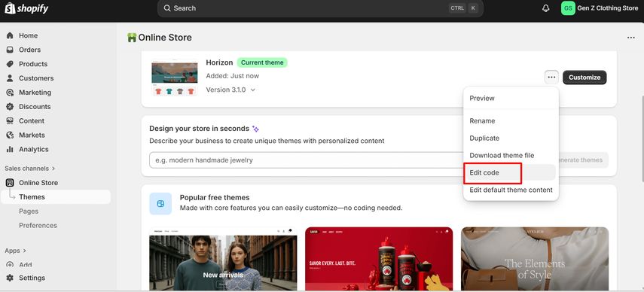Image resolution: width=644 pixels, height=292 pixels.
Task: Click the Customers person icon
Action: [10, 78]
